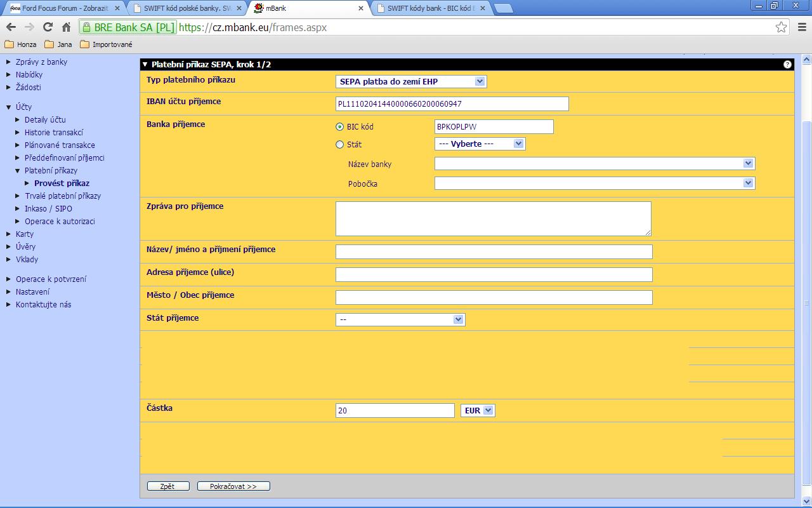The image size is (812, 508).
Task: Click the Pokračovat button
Action: tap(233, 486)
